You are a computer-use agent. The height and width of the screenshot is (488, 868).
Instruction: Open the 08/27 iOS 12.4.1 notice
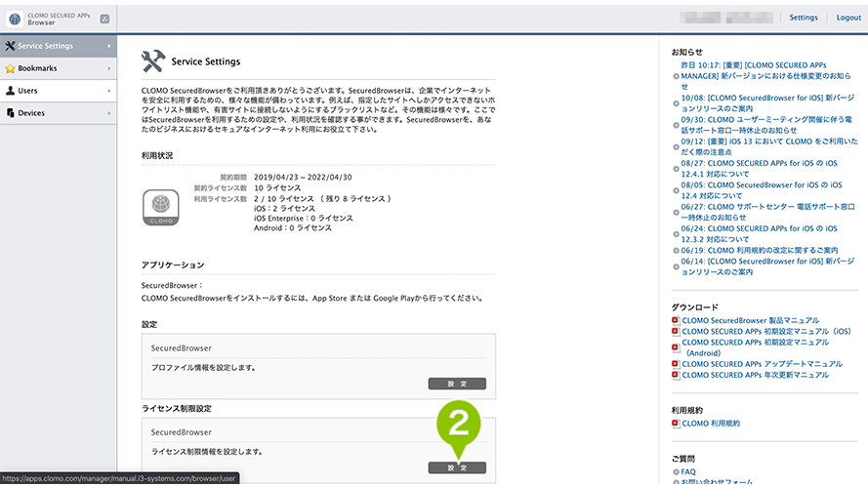pyautogui.click(x=759, y=169)
